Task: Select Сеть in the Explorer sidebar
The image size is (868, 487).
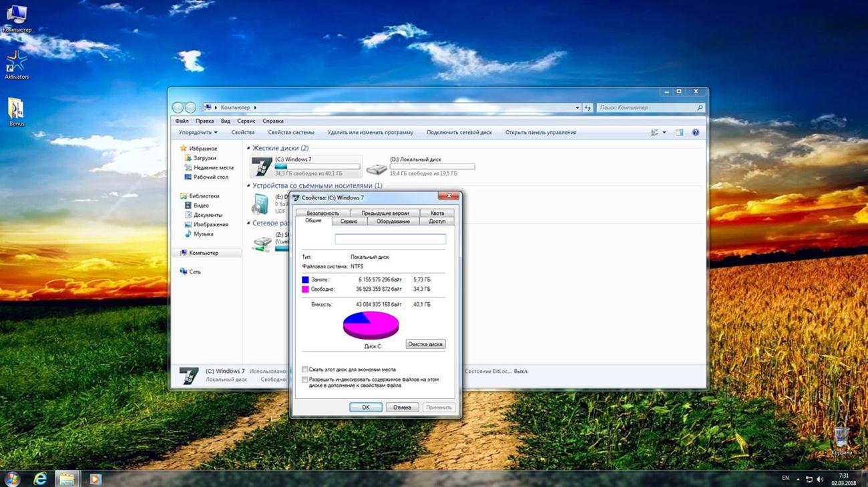Action: click(x=190, y=272)
